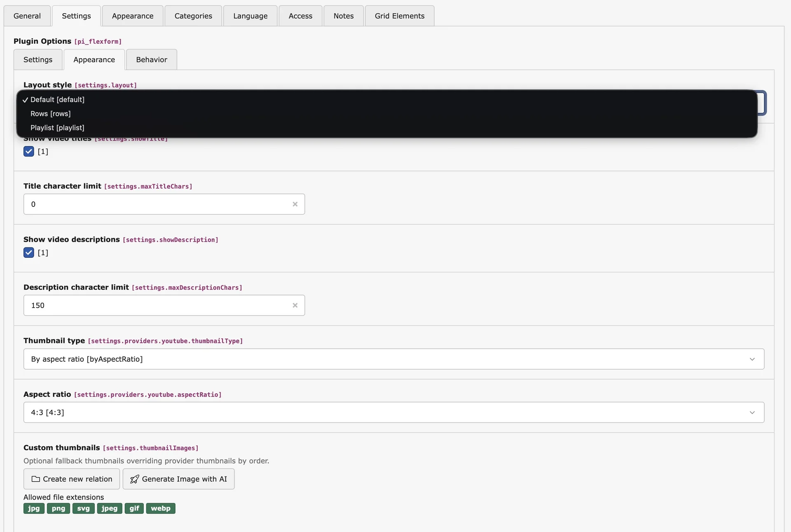Open the Aspect ratio dropdown
The width and height of the screenshot is (791, 532).
point(752,412)
